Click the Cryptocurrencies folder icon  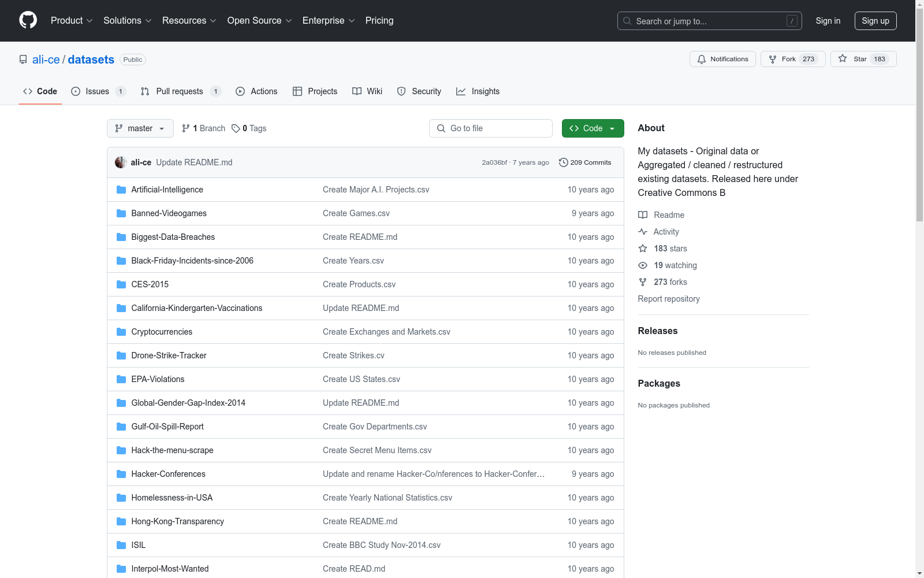(x=121, y=332)
